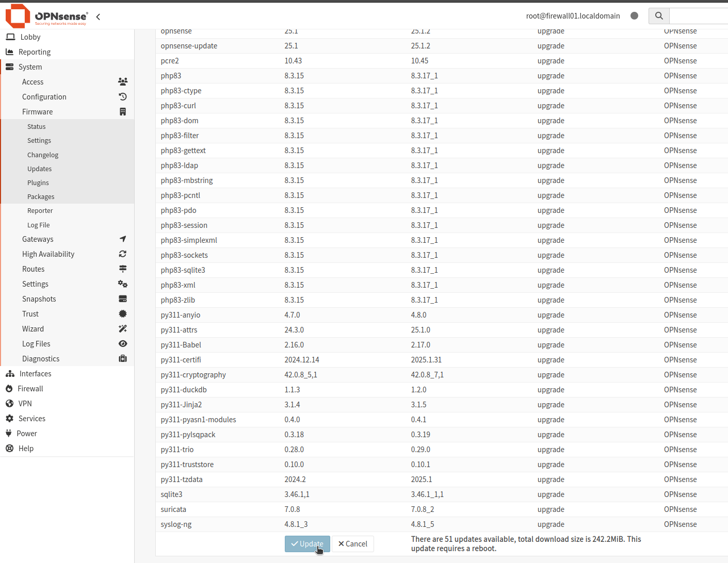
Task: Click the Power plug icon
Action: click(x=8, y=434)
